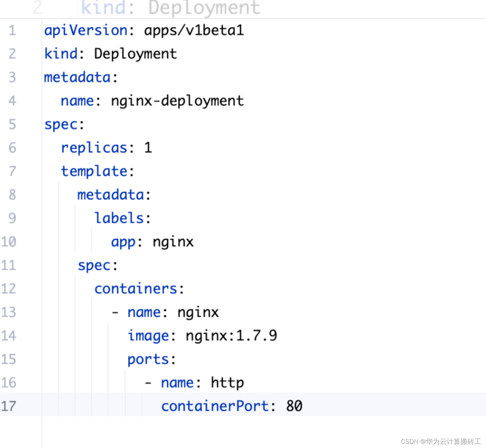
Task: Click the 'app' key on line 10
Action: coord(123,242)
